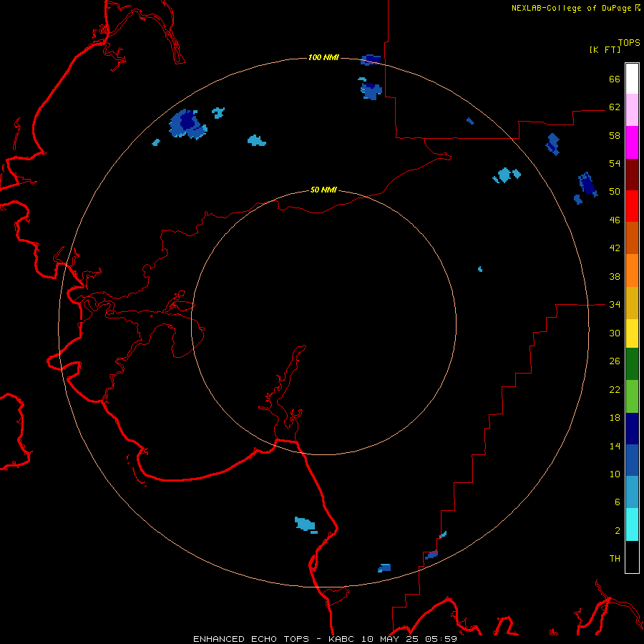Click the white 66+ K FT color swatch
This screenshot has height=644, width=644.
tap(632, 79)
